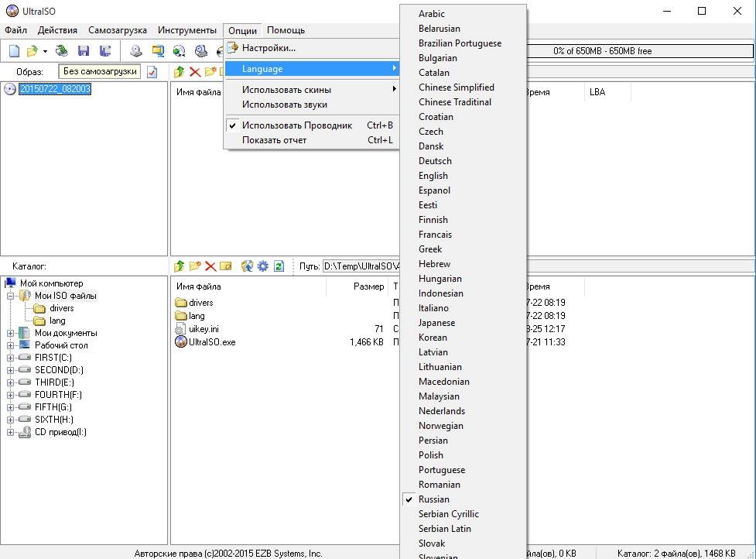Toggle the Использовать звуки option
The height and width of the screenshot is (559, 756).
(312, 105)
